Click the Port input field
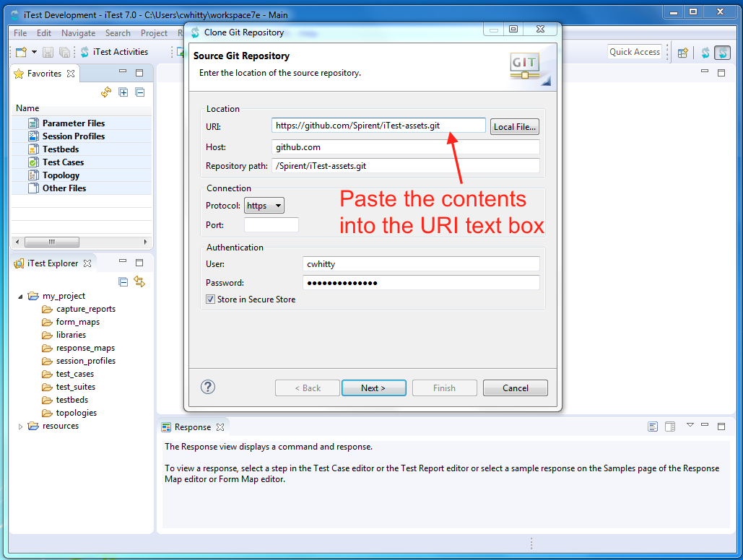 [271, 225]
